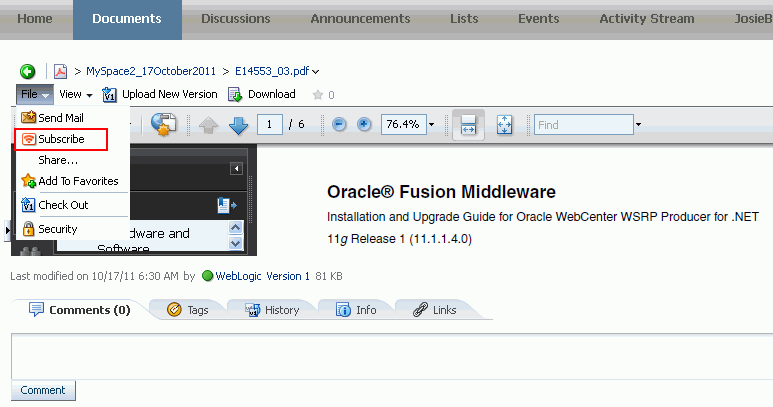The width and height of the screenshot is (773, 407).
Task: Expand the left edge panel triangle
Action: (x=7, y=230)
